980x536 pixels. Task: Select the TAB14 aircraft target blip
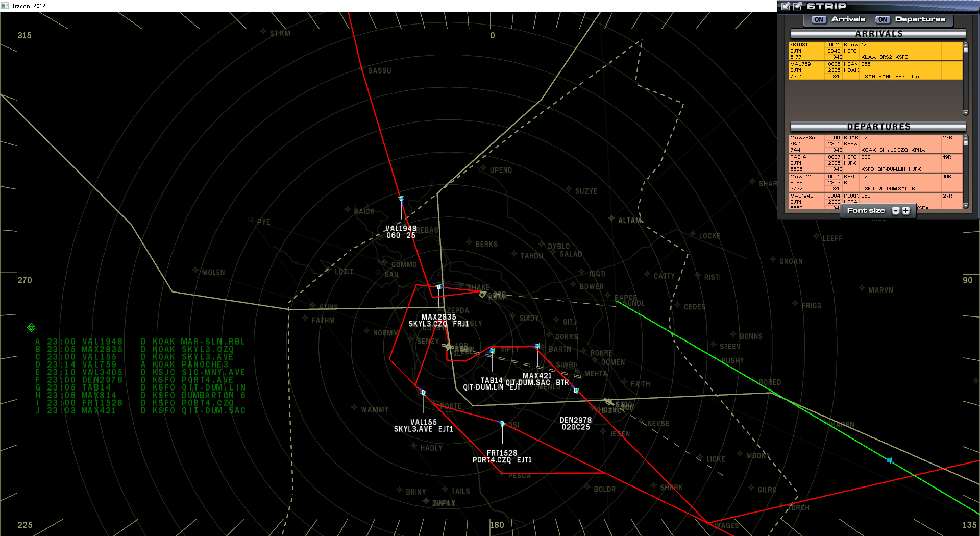pyautogui.click(x=492, y=351)
